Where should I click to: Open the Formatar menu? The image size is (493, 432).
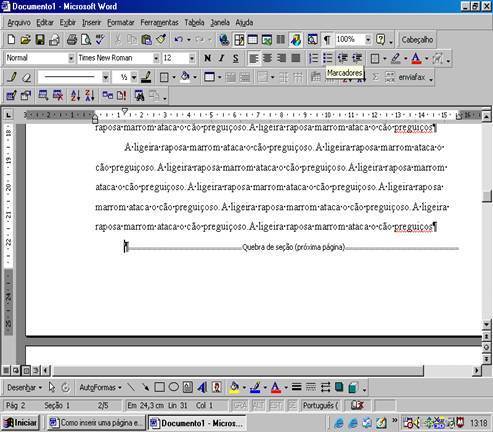coord(121,23)
